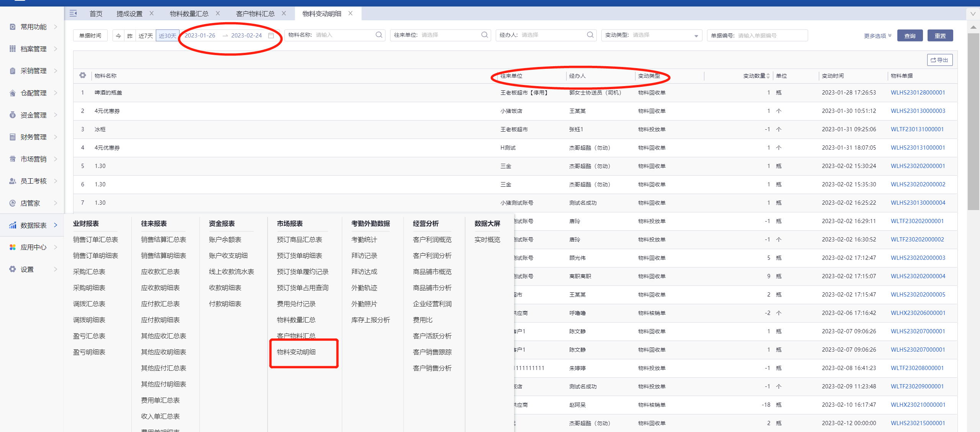Open document link WLHS230128000001
The width and height of the screenshot is (980, 432).
click(x=918, y=93)
